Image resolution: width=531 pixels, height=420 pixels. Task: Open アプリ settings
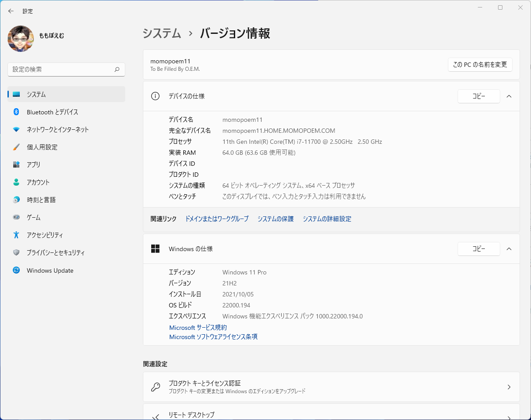[x=66, y=164]
